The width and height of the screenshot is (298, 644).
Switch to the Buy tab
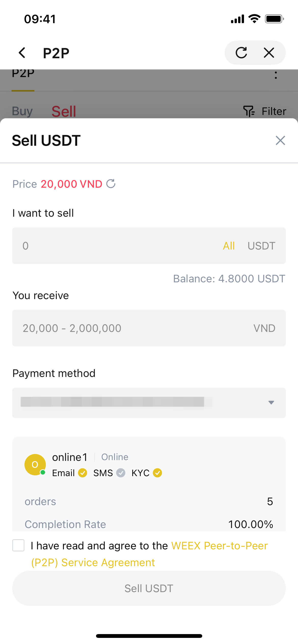pyautogui.click(x=22, y=111)
